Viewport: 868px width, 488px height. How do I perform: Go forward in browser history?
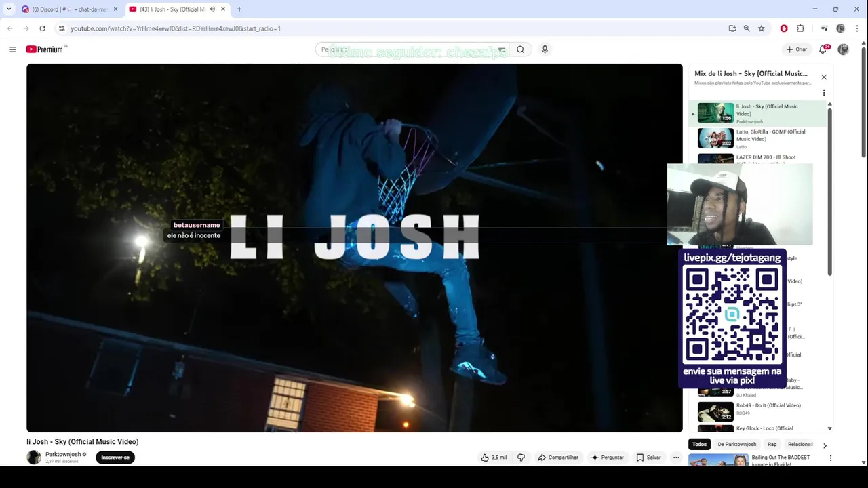click(26, 28)
